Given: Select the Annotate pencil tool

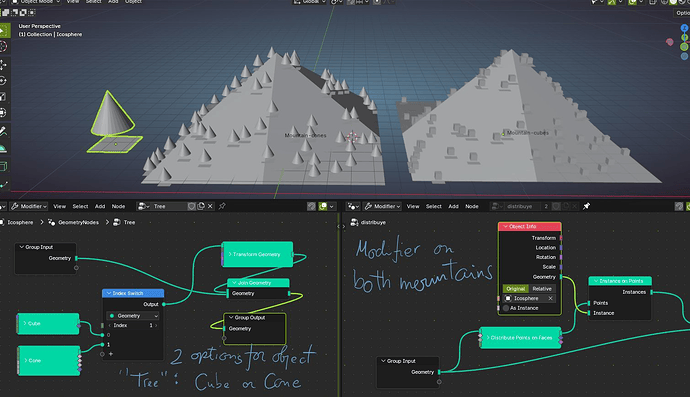Looking at the screenshot, I should click(x=3, y=131).
